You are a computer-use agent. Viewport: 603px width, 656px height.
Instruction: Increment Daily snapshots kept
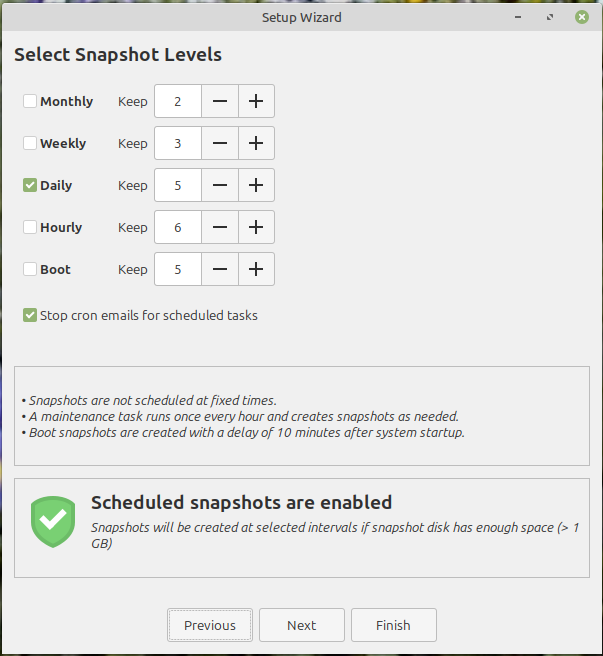pos(256,185)
